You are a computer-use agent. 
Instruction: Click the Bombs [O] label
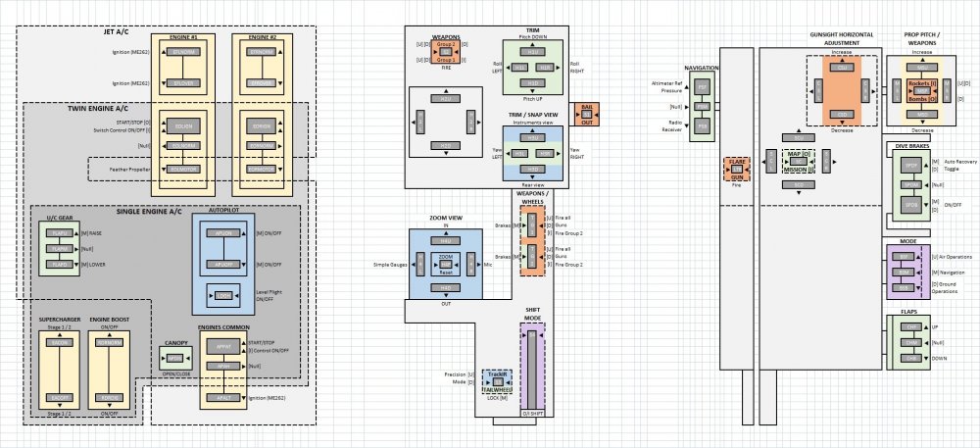pos(923,99)
